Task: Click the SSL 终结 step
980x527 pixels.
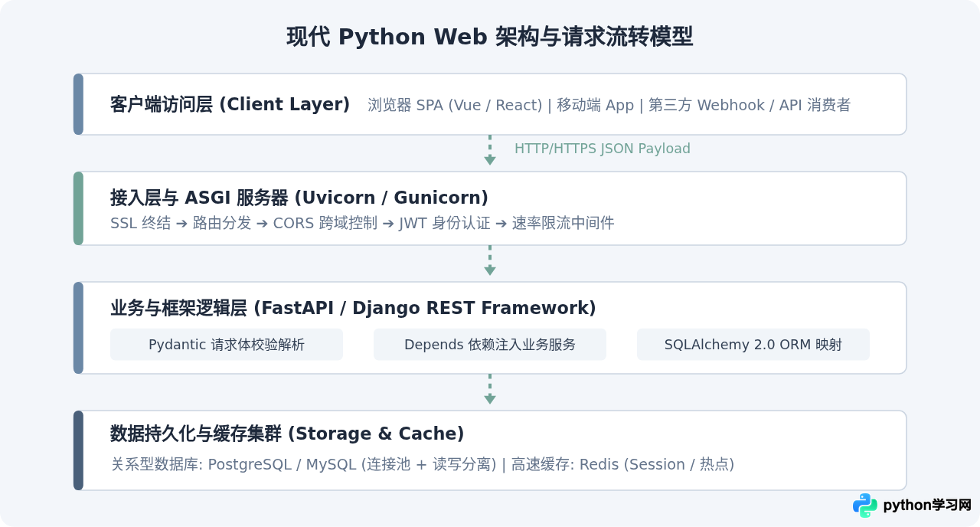Action: (x=140, y=223)
